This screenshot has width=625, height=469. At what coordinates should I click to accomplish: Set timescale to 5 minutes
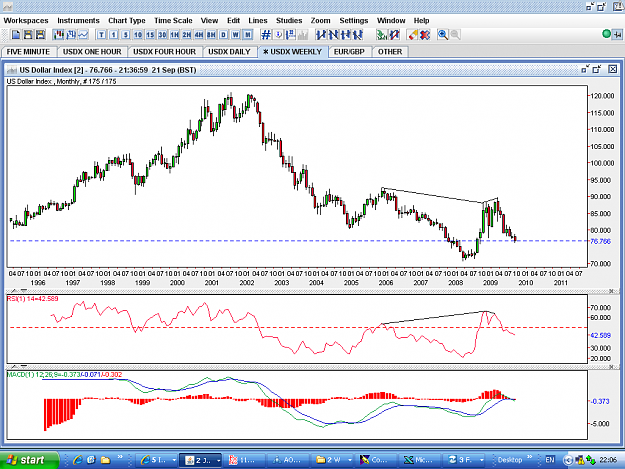point(126,35)
